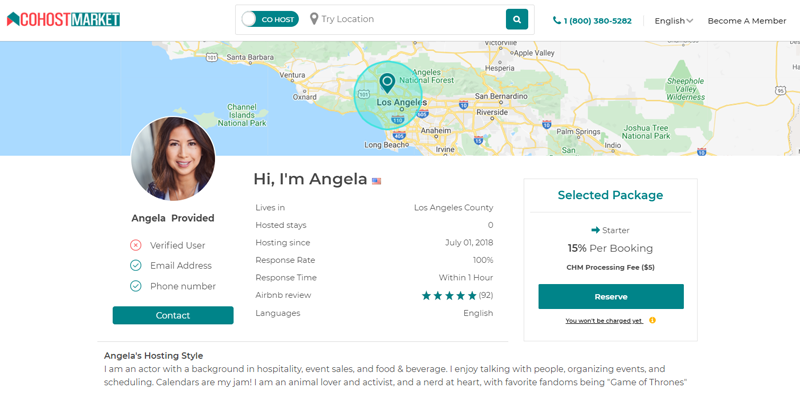The image size is (800, 400).
Task: Click the US flag icon beside Angela
Action: pos(377,181)
